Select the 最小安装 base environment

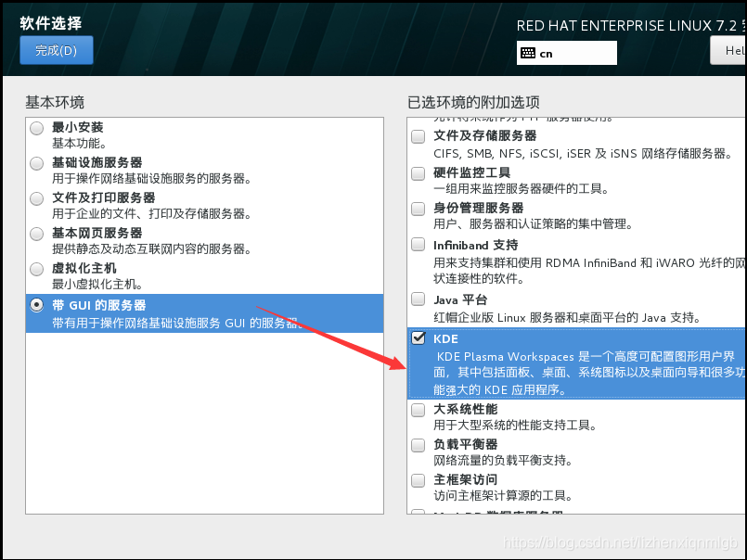[x=35, y=128]
